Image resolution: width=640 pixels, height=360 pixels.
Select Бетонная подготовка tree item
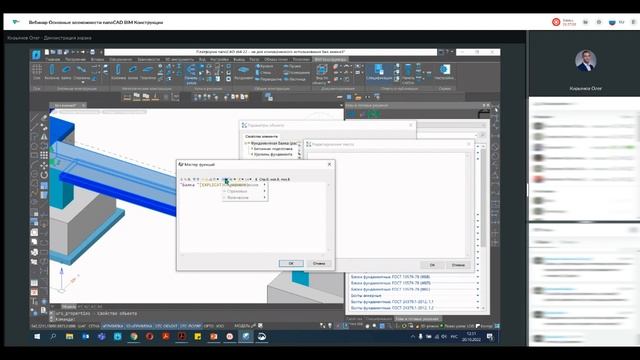point(273,149)
